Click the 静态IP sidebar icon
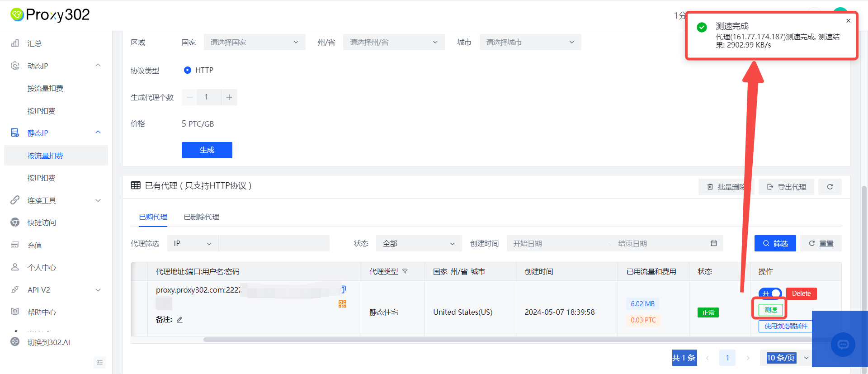Screen dimensions: 868x374 pyautogui.click(x=15, y=133)
